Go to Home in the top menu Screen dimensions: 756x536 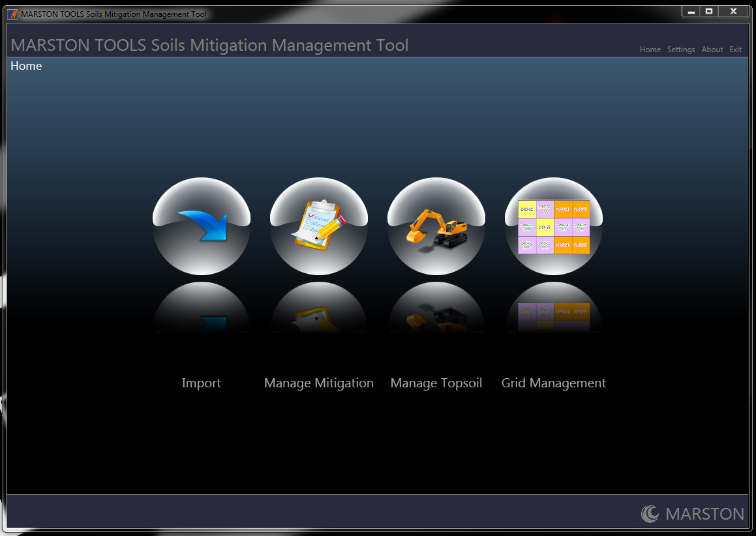(650, 49)
